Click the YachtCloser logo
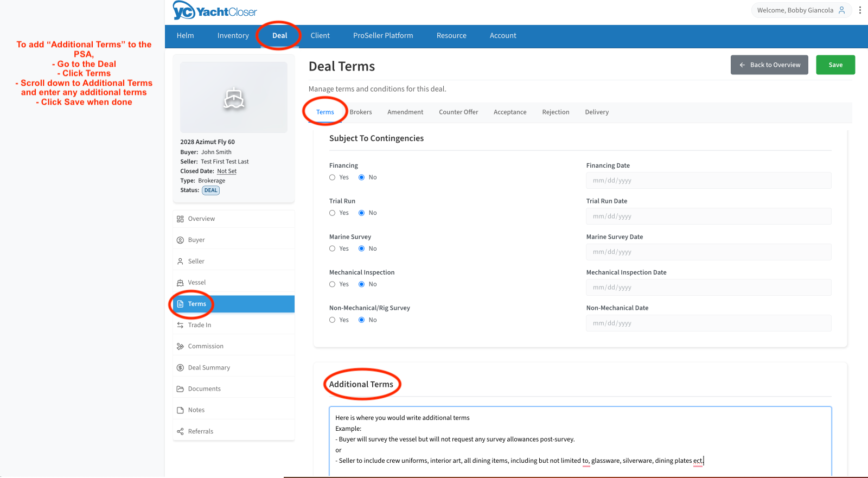The height and width of the screenshot is (478, 868). coord(215,11)
